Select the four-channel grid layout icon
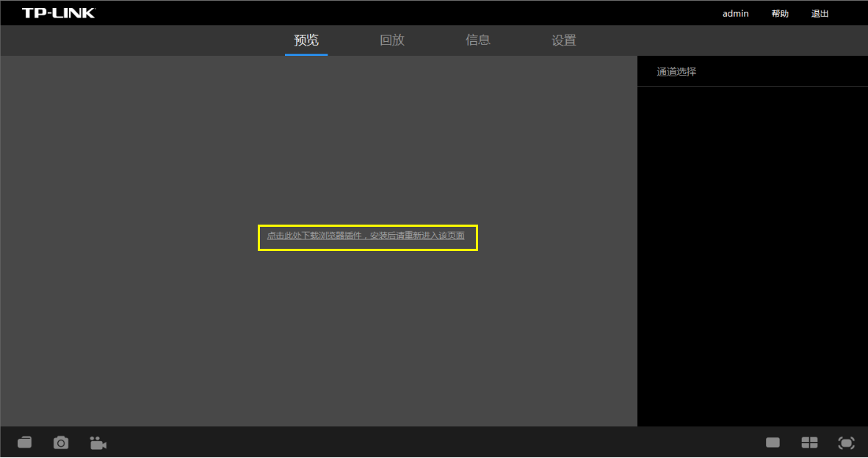The width and height of the screenshot is (868, 458). [809, 442]
